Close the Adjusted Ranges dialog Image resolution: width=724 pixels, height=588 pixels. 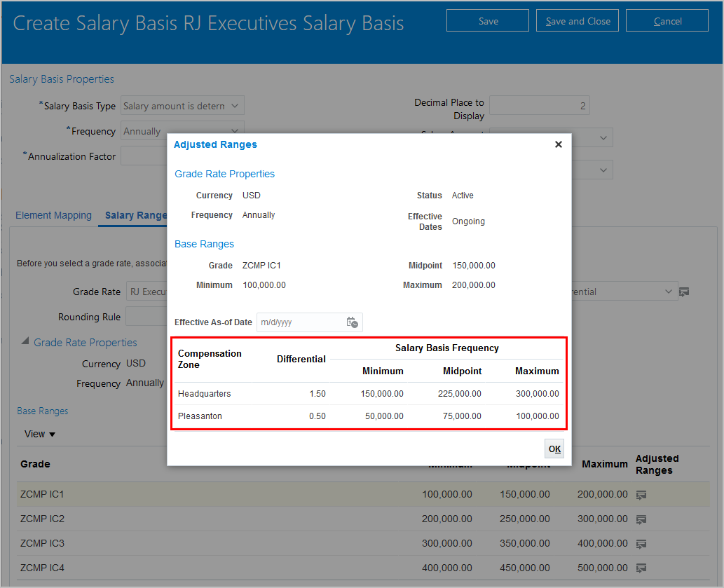point(558,144)
